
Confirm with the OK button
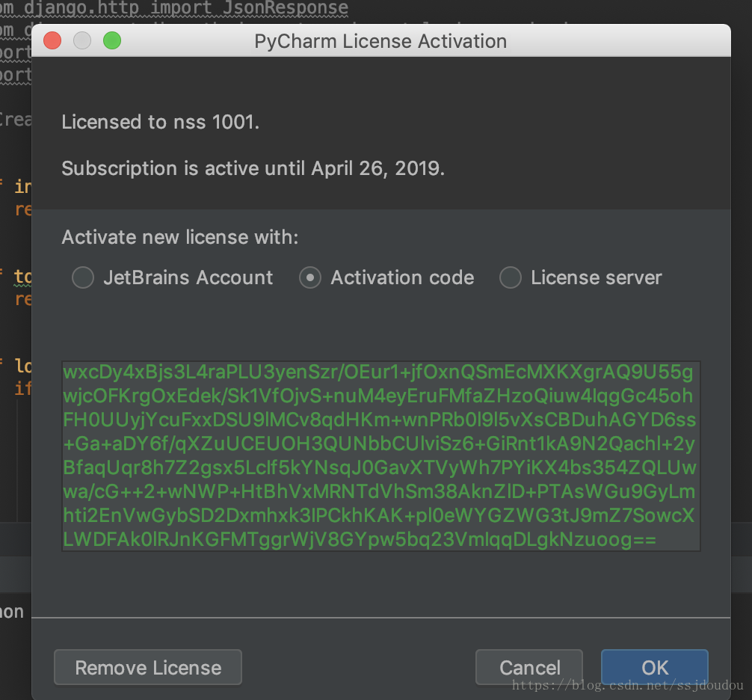pos(655,667)
